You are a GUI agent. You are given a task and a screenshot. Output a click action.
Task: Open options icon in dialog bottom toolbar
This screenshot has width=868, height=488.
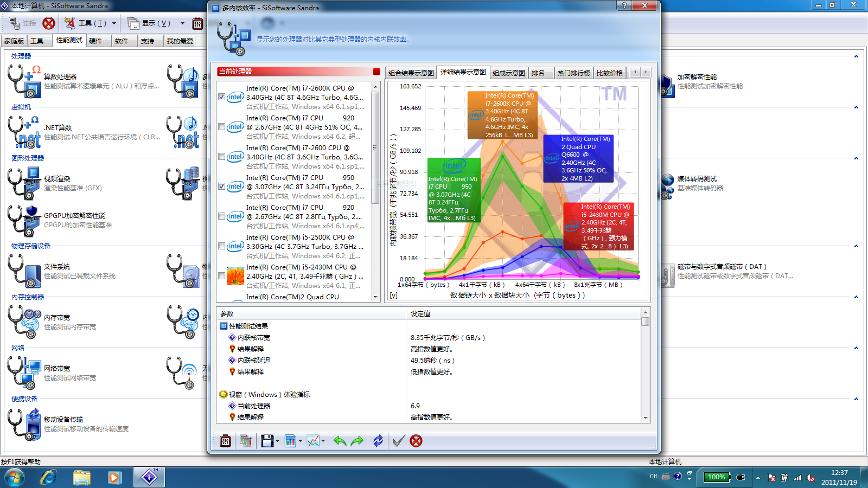pyautogui.click(x=225, y=441)
